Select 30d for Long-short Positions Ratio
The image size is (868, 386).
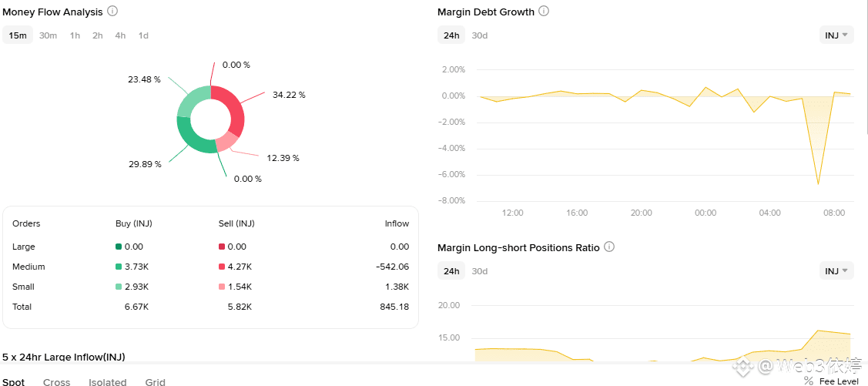point(480,270)
